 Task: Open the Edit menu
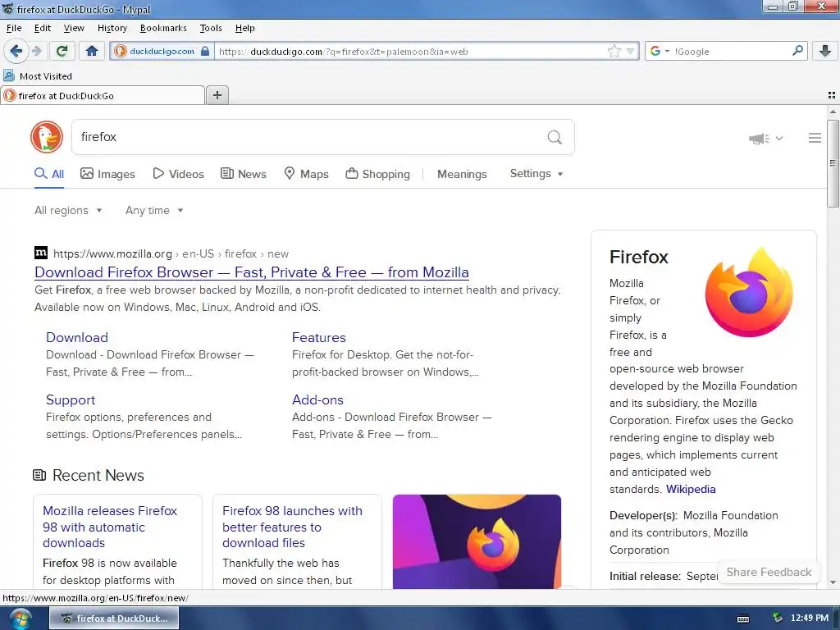click(43, 28)
